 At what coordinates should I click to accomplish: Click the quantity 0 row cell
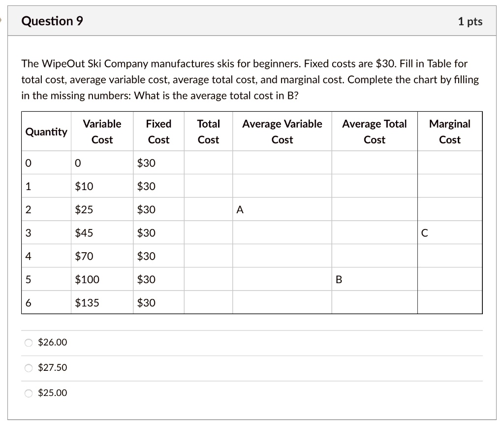[29, 163]
